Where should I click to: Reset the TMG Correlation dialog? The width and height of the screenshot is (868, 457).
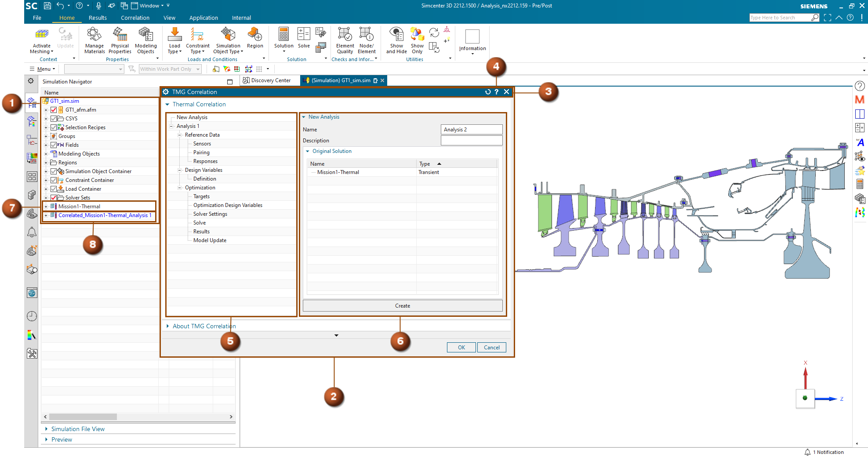(488, 92)
